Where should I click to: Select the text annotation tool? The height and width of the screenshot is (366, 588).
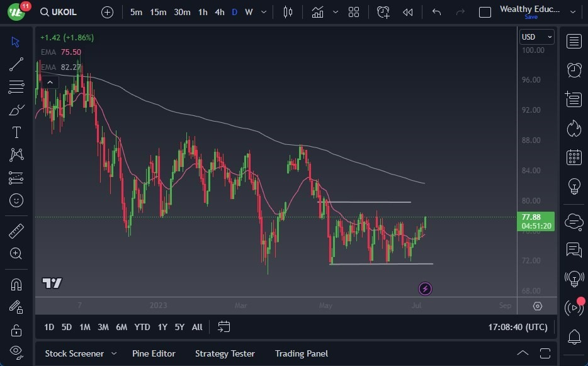click(16, 132)
